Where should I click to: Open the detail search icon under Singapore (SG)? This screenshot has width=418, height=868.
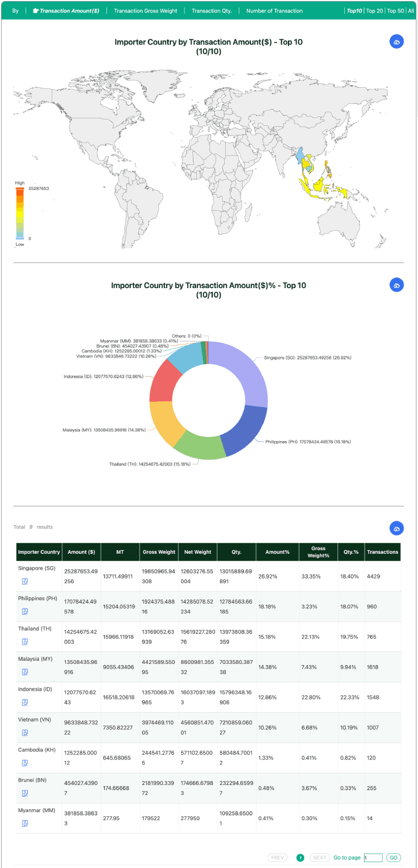coord(25,581)
